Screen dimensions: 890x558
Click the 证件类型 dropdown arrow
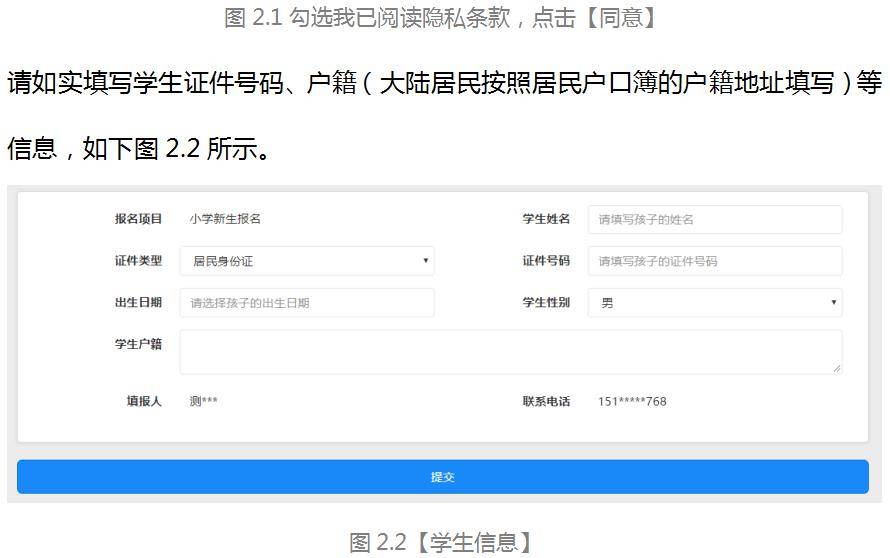(425, 261)
